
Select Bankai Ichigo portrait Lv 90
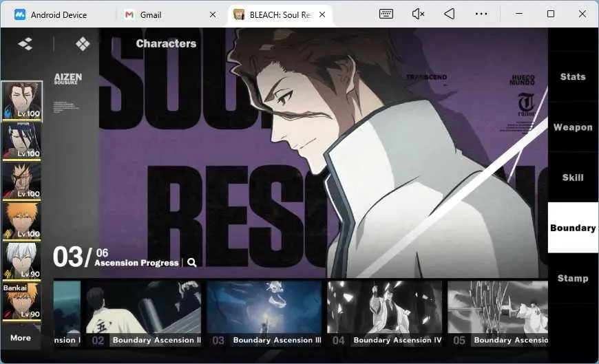(22, 301)
